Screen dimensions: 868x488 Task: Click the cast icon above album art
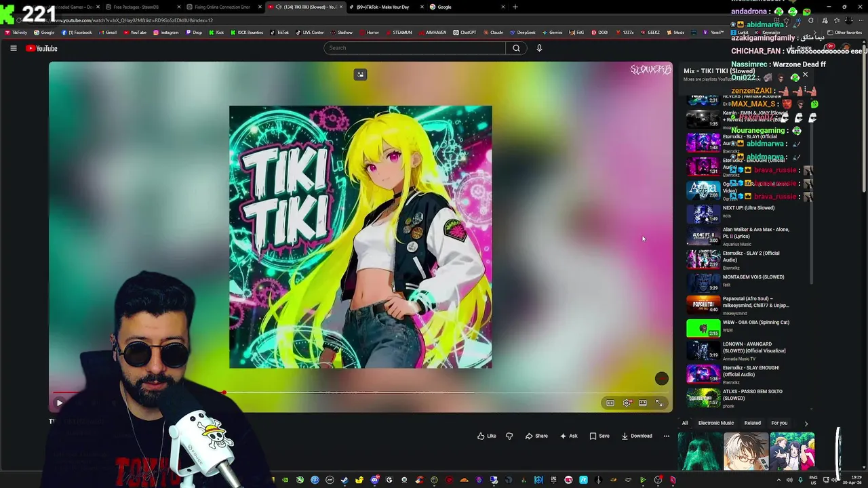point(360,75)
